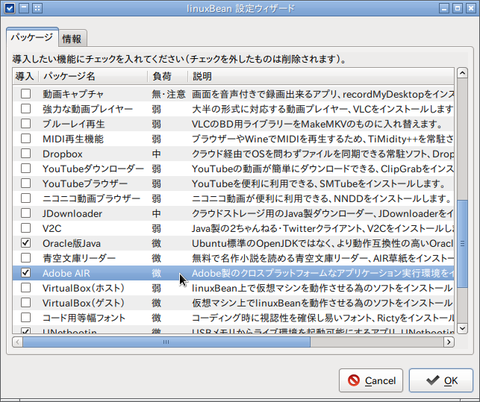The image size is (480, 402).
Task: Select the VirtualBox(ゲスト) package name
Action: click(x=83, y=303)
